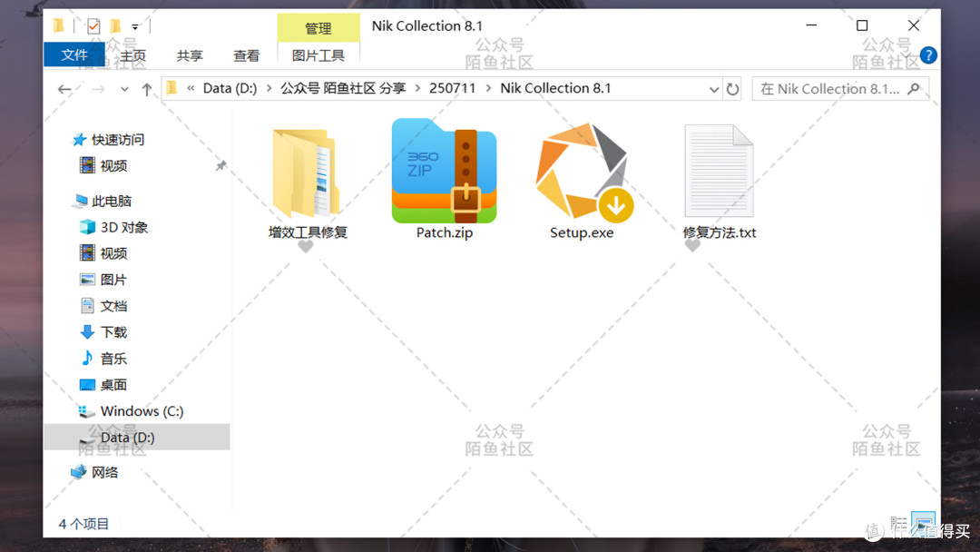The image size is (980, 552).
Task: Click Nik Collection 8.1 breadcrumb segment
Action: [555, 88]
